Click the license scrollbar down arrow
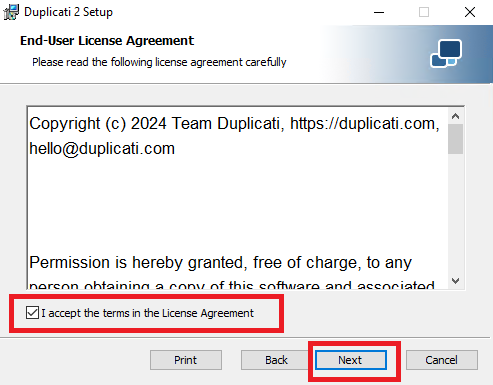This screenshot has width=493, height=385. [x=455, y=281]
